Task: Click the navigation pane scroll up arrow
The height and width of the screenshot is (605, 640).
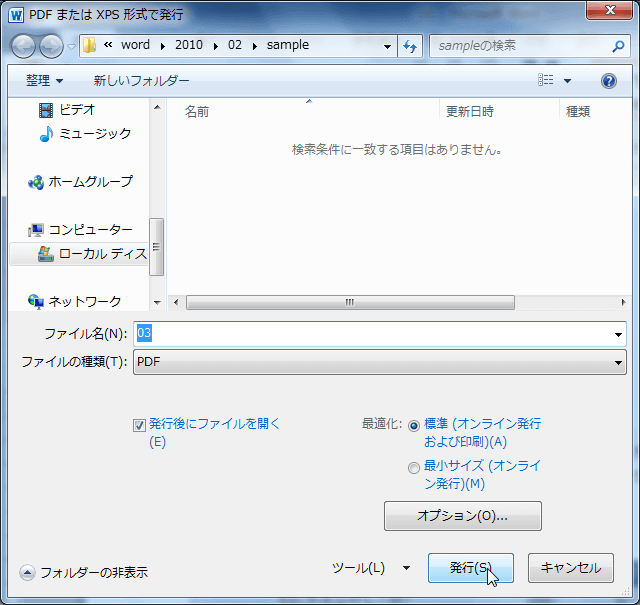Action: 157,107
